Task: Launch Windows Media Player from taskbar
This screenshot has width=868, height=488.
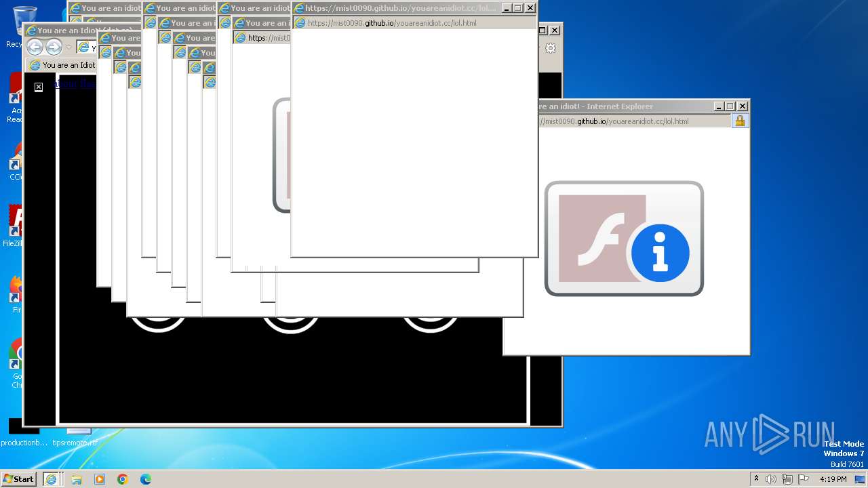Action: (100, 479)
